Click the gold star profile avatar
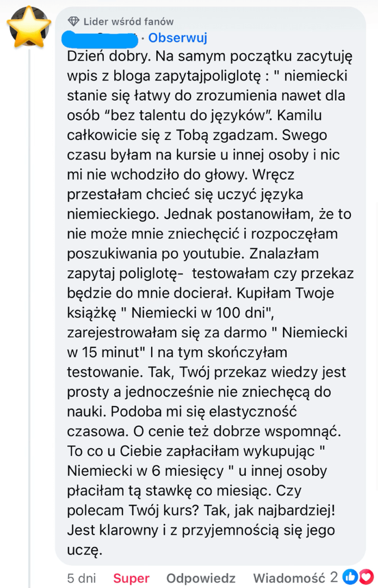This screenshot has height=588, width=378. [x=29, y=28]
